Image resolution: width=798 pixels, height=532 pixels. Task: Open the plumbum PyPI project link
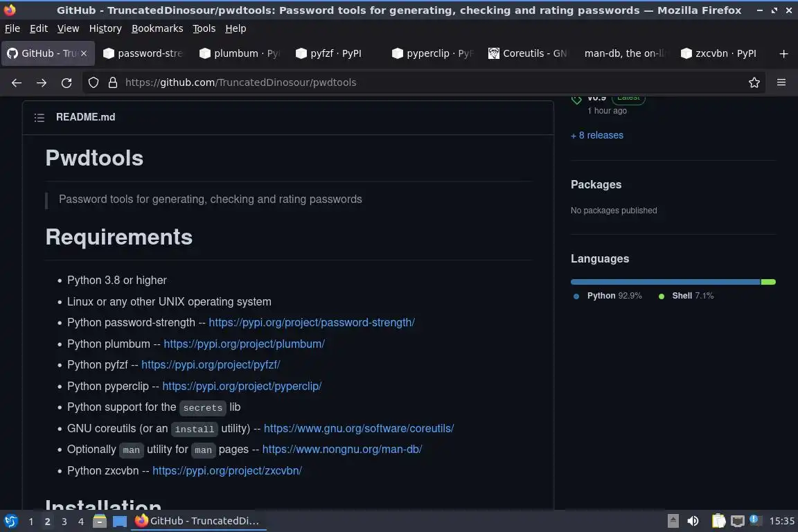[245, 344]
